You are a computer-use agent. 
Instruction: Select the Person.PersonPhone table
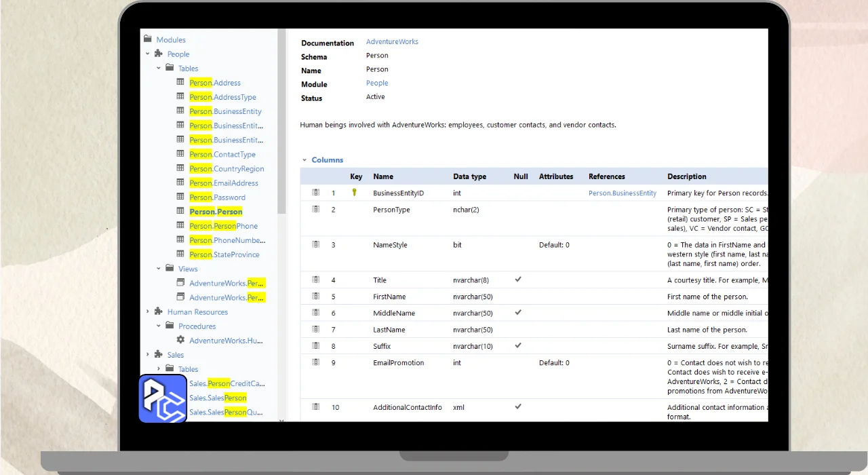[223, 226]
